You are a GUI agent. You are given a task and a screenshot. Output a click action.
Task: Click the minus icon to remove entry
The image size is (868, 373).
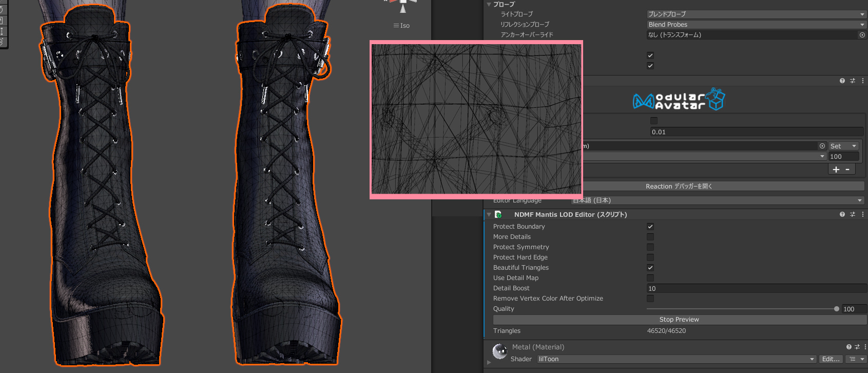coord(847,170)
